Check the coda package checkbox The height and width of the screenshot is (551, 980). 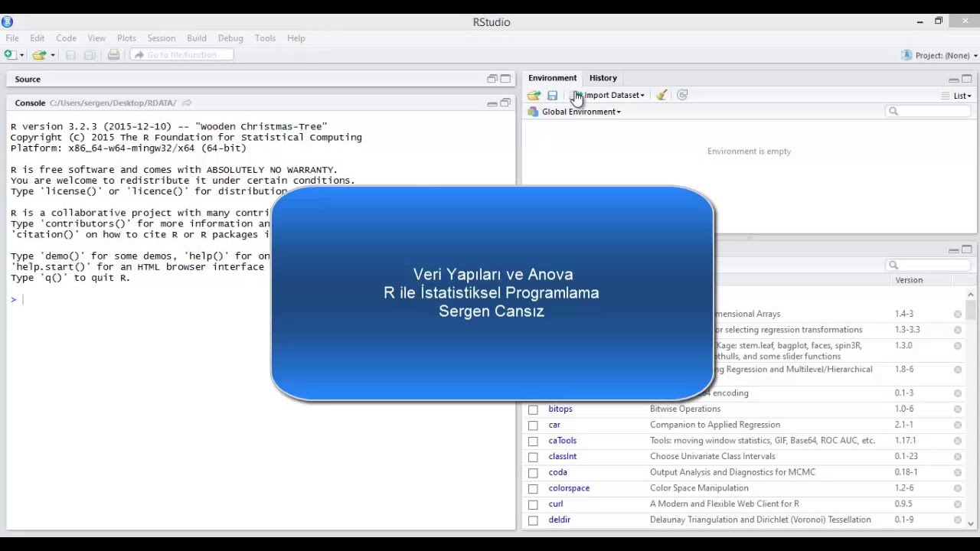point(533,473)
